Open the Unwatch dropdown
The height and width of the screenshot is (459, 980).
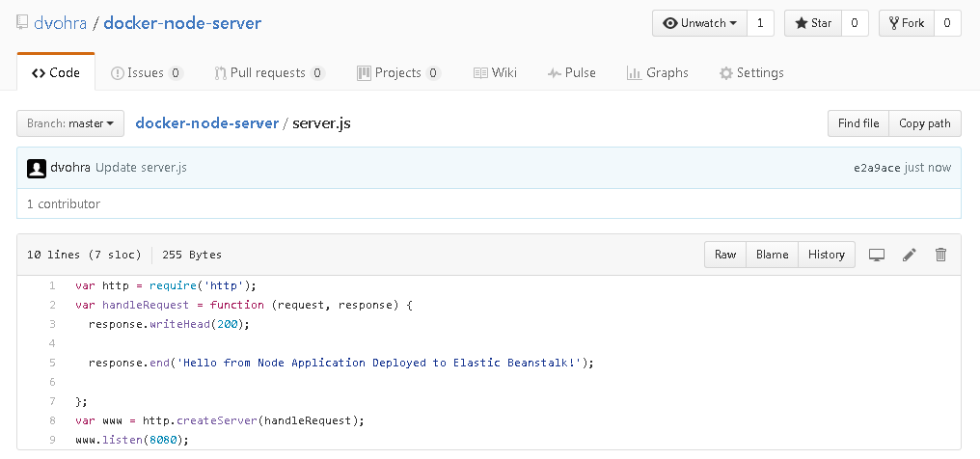[699, 23]
